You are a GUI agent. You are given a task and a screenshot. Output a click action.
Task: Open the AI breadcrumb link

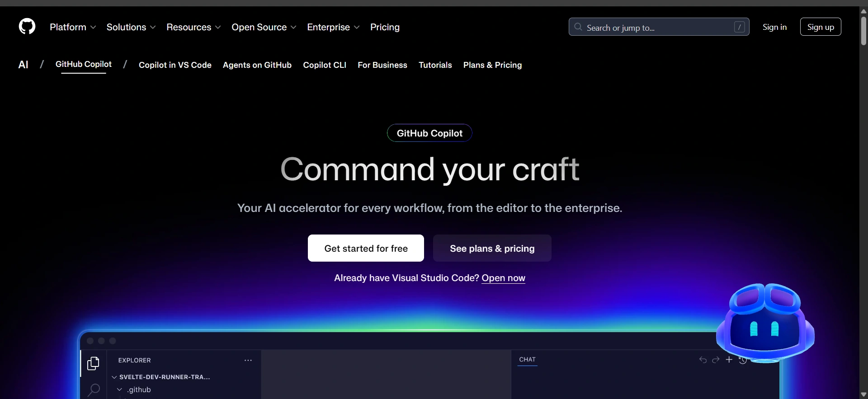23,65
